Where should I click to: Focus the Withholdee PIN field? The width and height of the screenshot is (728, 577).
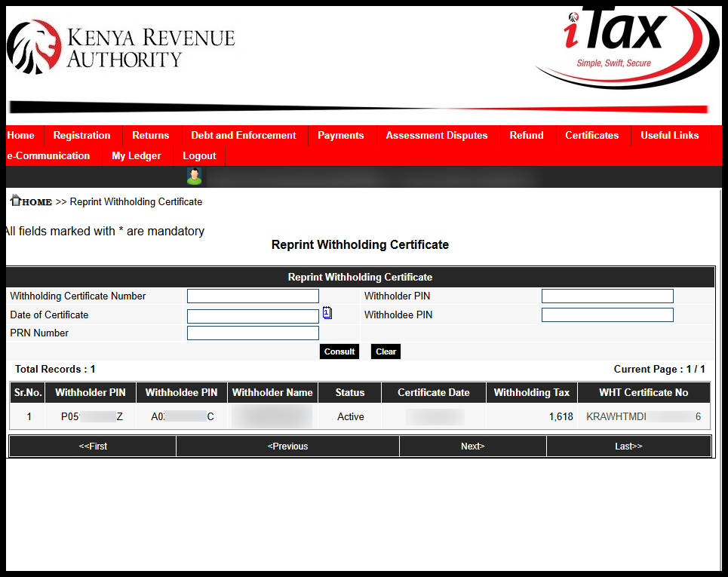coord(607,315)
